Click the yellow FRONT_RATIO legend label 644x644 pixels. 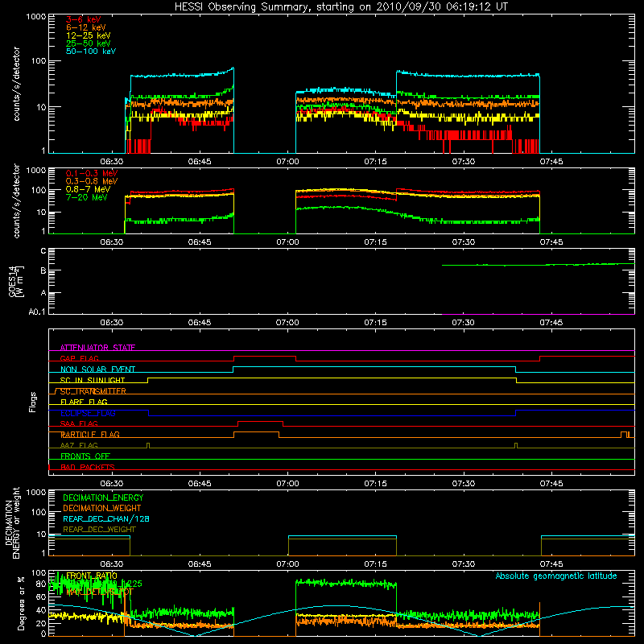pos(92,576)
